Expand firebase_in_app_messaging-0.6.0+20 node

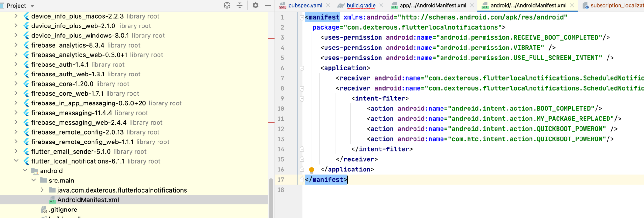16,103
